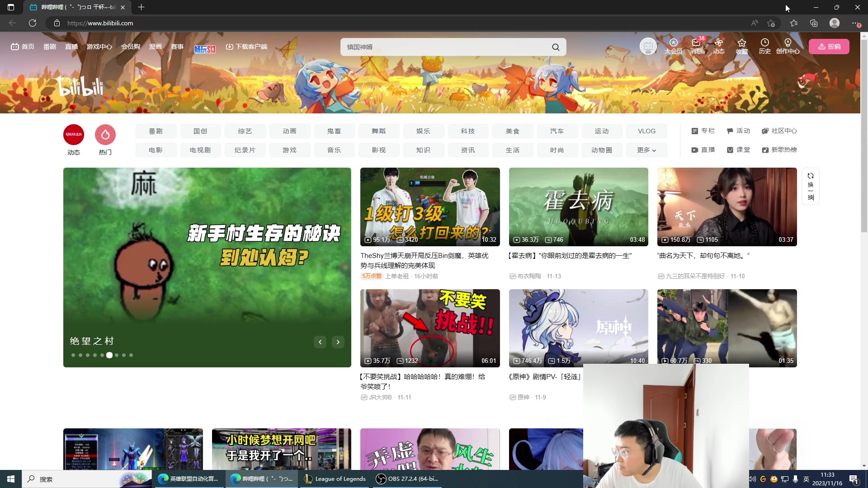Open the 动物圈 category
The height and width of the screenshot is (488, 868).
pos(602,150)
